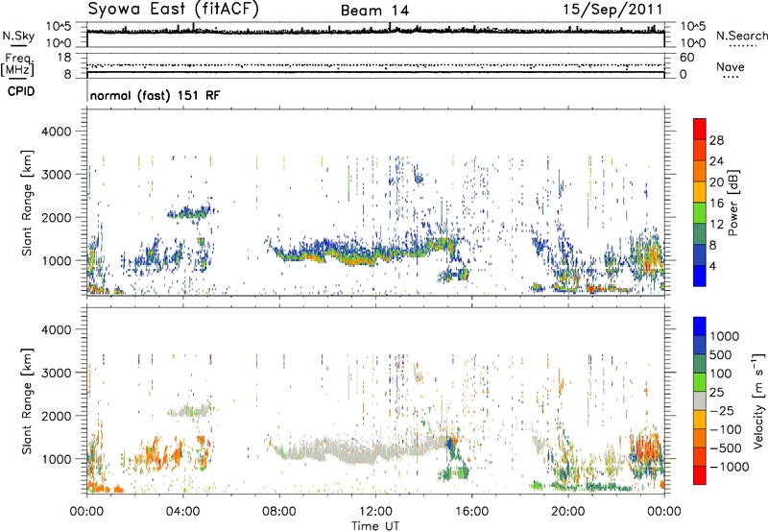768x532 pixels.
Task: Click the "4" label on power color bar
Action: pos(712,266)
